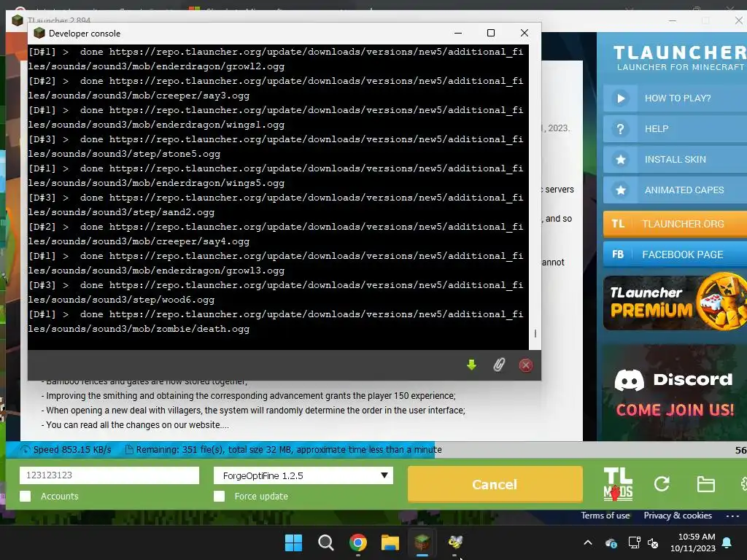Click the Discord logo icon
The height and width of the screenshot is (560, 747).
(630, 380)
